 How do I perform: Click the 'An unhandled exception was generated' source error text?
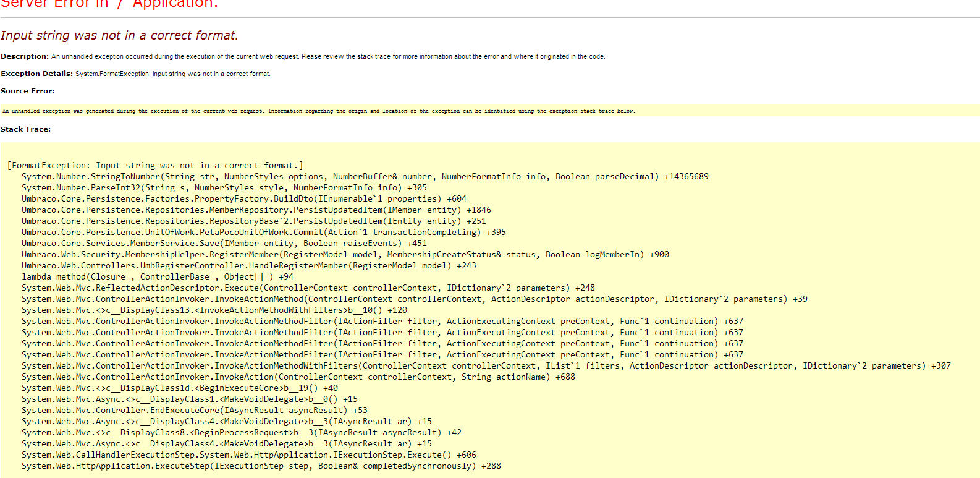tap(318, 111)
